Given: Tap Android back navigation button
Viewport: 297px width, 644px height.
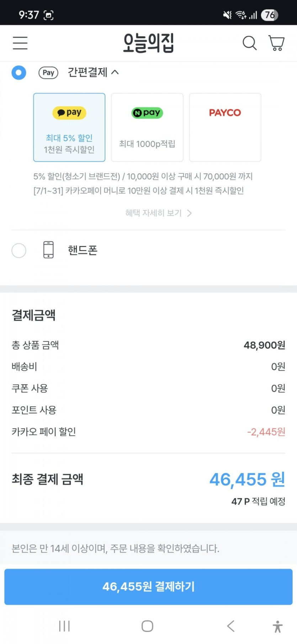Looking at the screenshot, I should (x=231, y=625).
